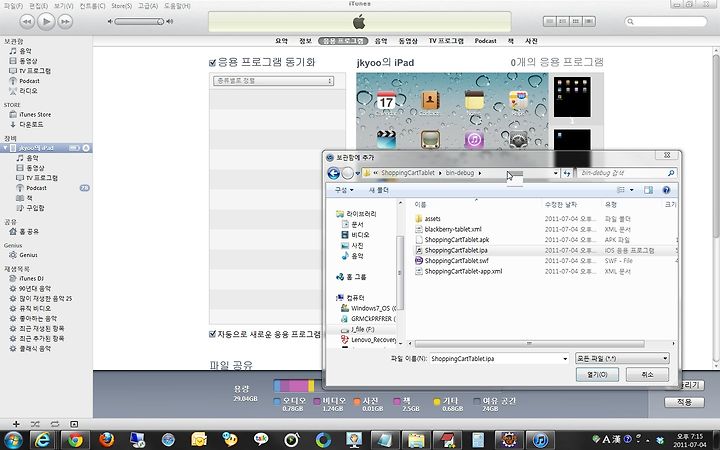Open the 고급(A) menu
720x450 pixels.
(148, 6)
